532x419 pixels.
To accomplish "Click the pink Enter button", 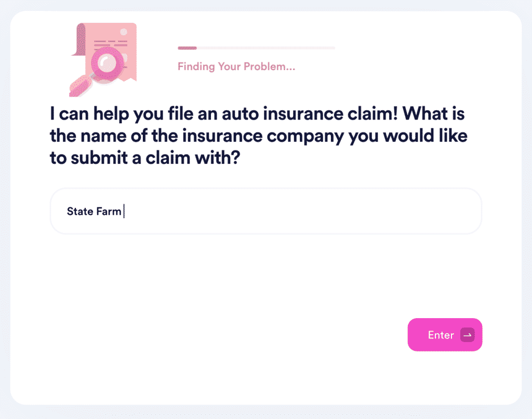I will tap(445, 335).
